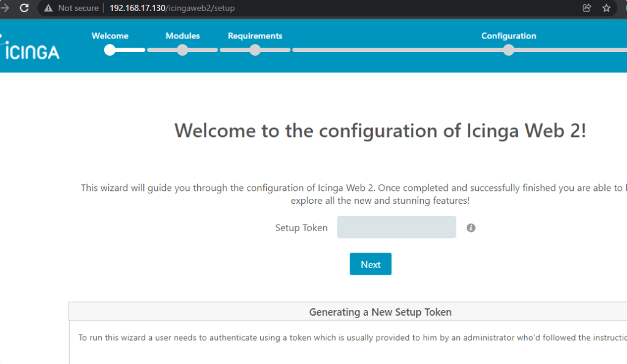
Task: Click the text "explore all the new and stunning features!"
Action: tap(380, 201)
